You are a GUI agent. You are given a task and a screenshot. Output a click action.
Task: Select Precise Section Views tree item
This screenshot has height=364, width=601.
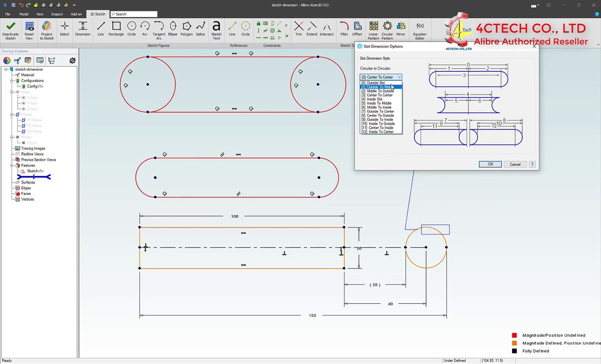click(38, 160)
